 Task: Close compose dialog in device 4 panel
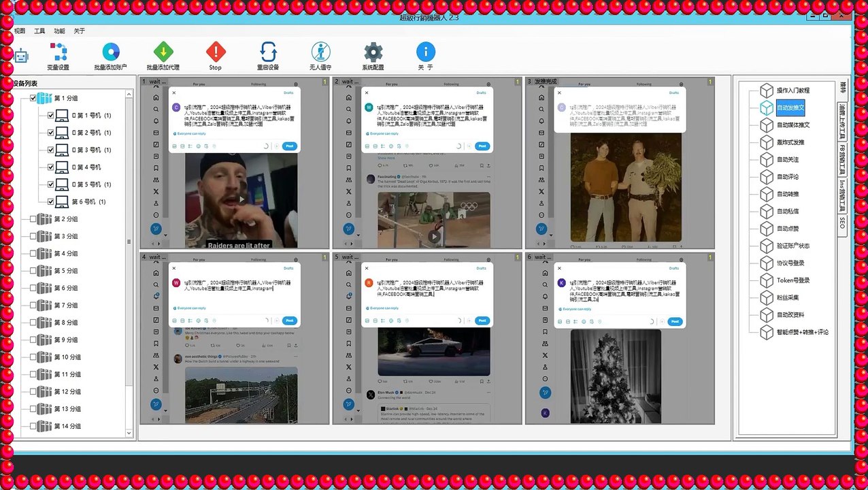[x=173, y=267]
